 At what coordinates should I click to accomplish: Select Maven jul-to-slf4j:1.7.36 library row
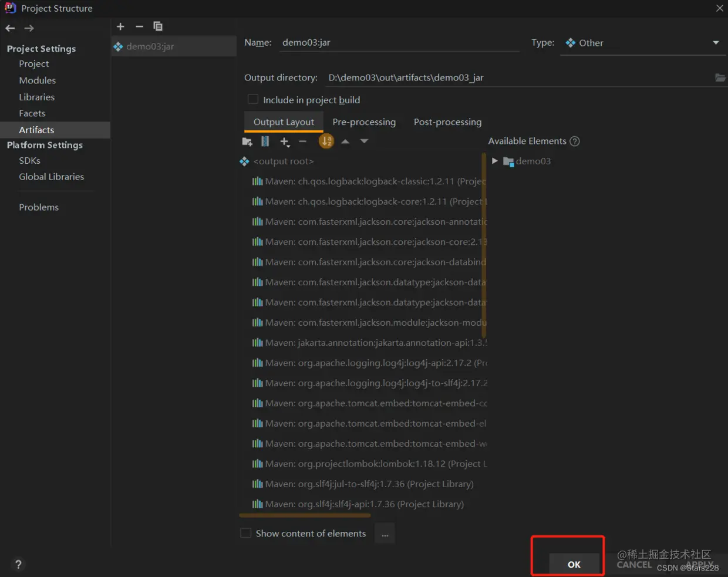pos(363,484)
